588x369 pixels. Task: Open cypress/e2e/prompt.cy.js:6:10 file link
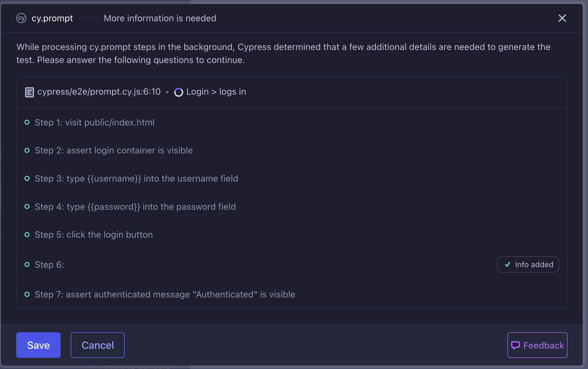point(99,92)
